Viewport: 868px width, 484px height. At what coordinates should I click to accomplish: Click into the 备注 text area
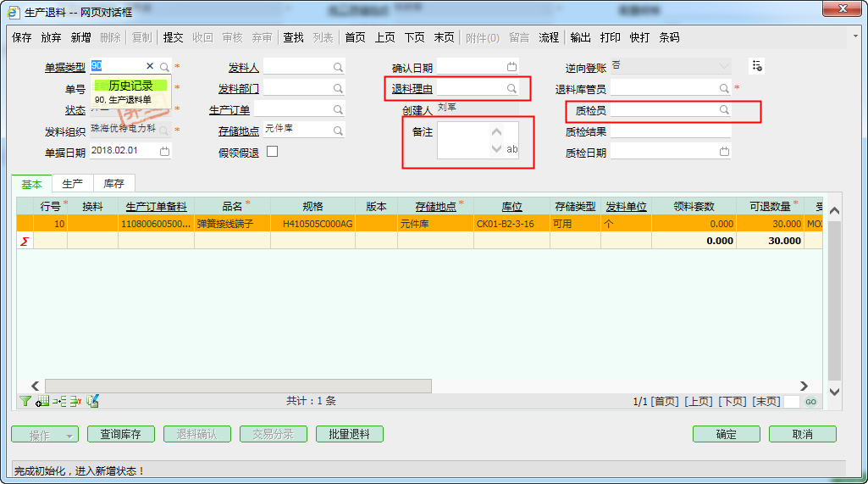(462, 140)
